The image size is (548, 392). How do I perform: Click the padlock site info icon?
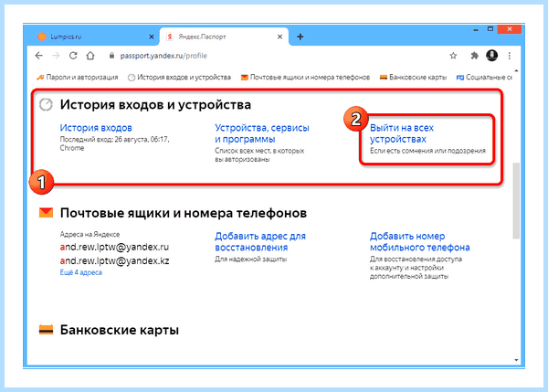pos(111,56)
